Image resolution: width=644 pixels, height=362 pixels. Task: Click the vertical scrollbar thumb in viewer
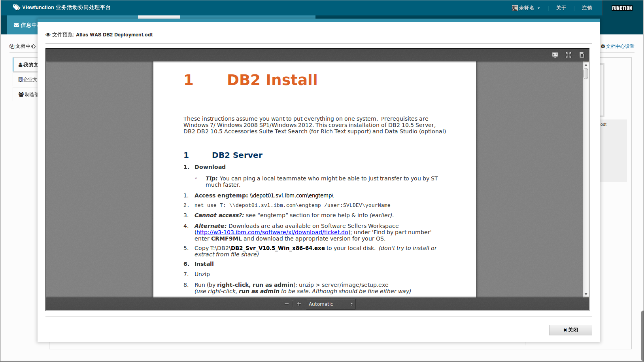coord(586,74)
